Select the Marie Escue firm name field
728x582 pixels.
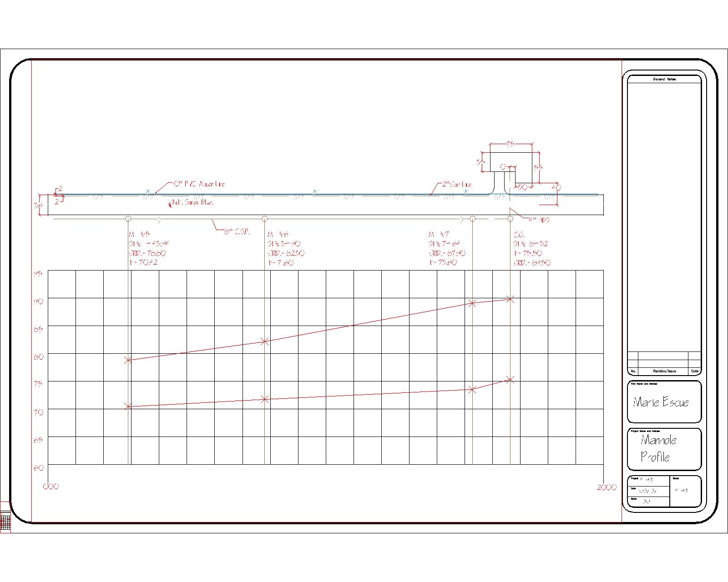(x=662, y=402)
